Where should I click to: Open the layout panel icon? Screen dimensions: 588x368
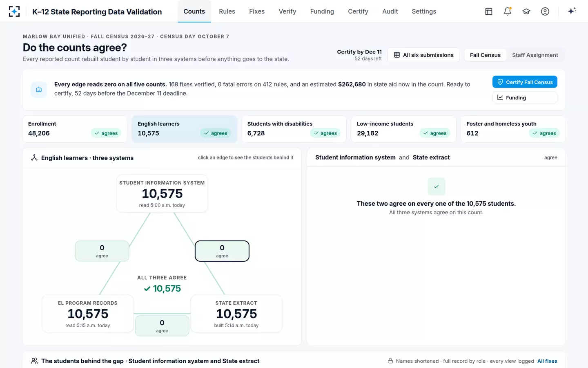489,11
